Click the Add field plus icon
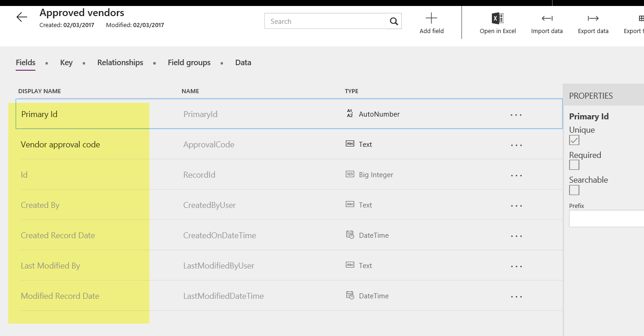644x336 pixels. point(431,18)
